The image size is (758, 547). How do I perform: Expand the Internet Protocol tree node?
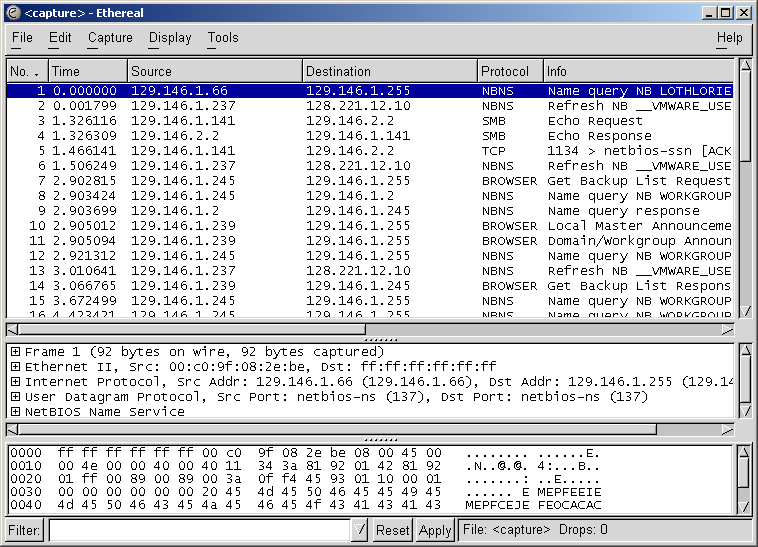click(x=15, y=382)
